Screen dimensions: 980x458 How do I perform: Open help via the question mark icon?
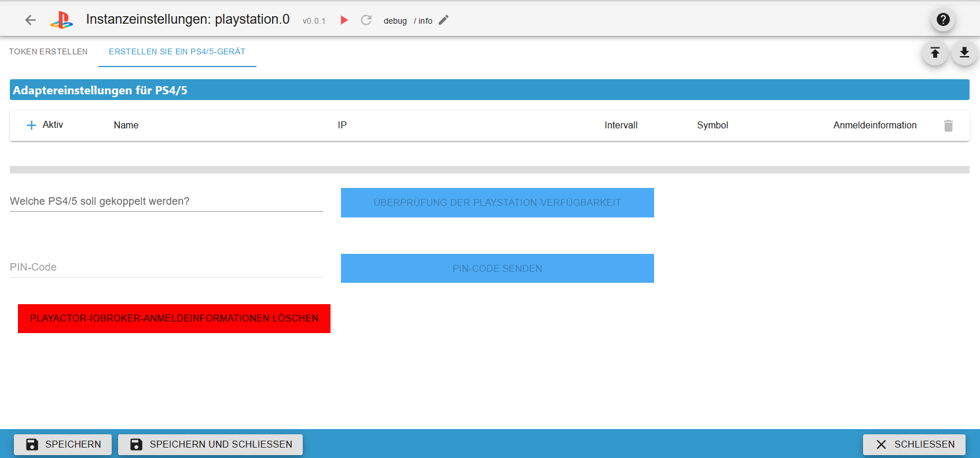[x=943, y=20]
